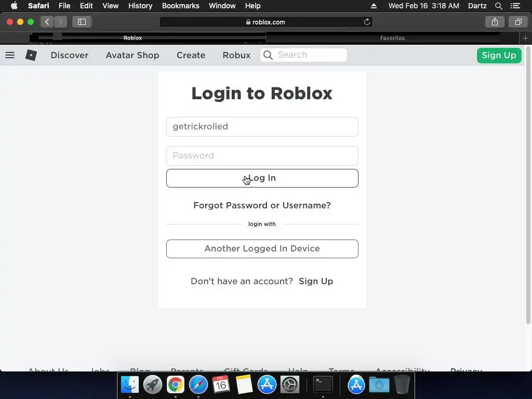
Task: Open the View menu
Action: (x=110, y=6)
